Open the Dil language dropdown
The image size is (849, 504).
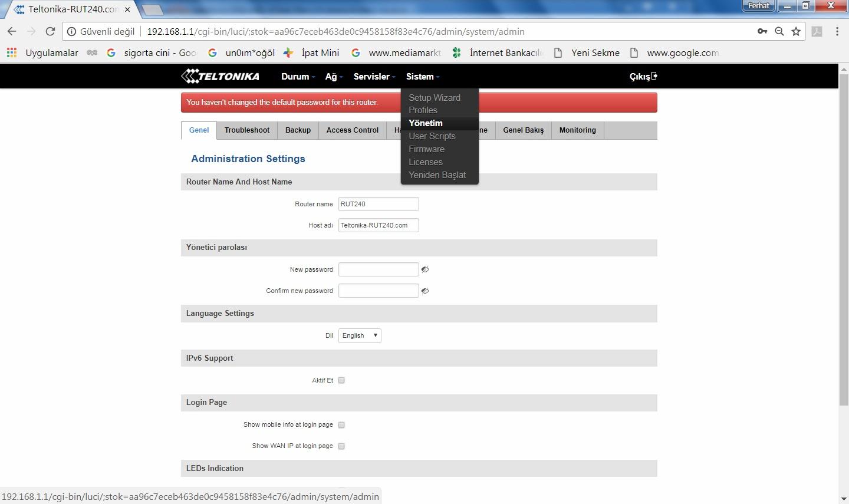360,335
